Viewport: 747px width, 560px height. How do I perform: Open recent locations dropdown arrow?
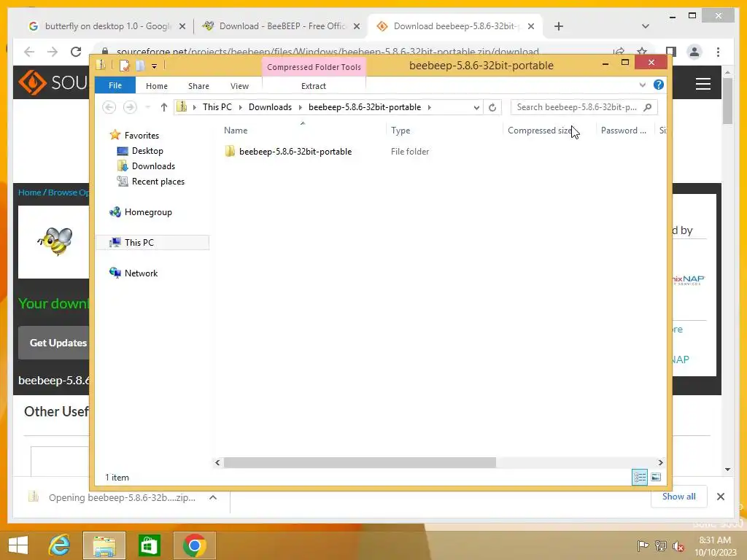click(147, 107)
